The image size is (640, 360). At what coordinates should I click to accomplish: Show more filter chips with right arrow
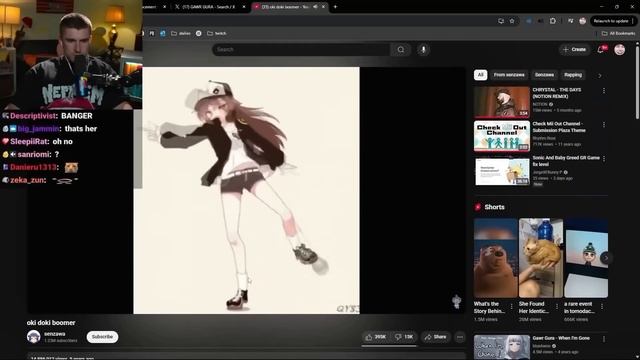coord(600,76)
